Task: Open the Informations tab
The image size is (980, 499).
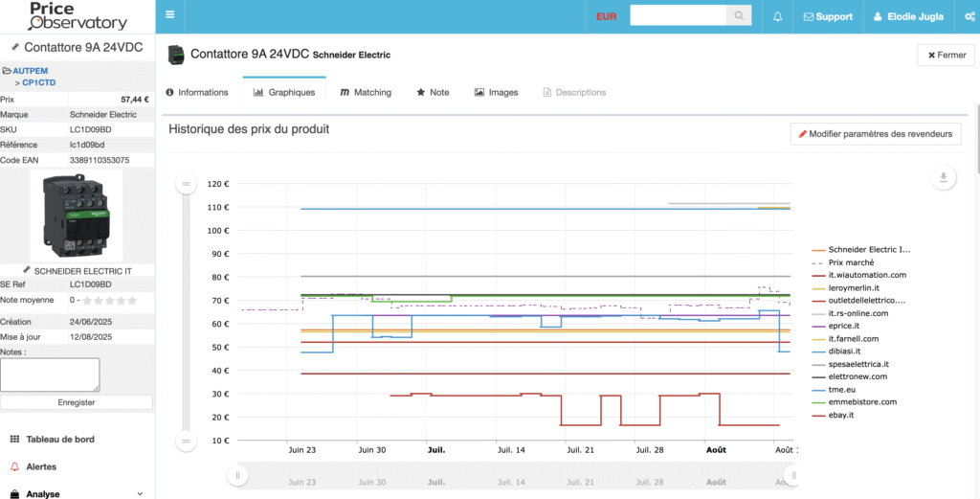Action: tap(197, 93)
